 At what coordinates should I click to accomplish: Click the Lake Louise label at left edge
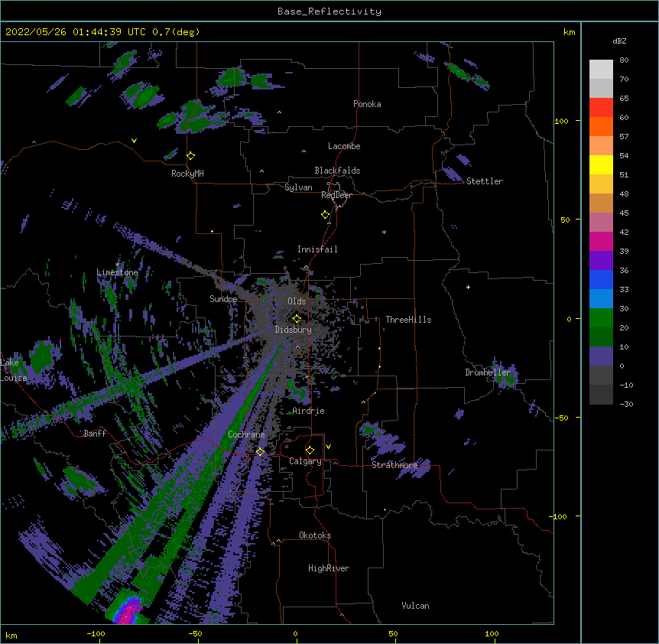pyautogui.click(x=14, y=370)
